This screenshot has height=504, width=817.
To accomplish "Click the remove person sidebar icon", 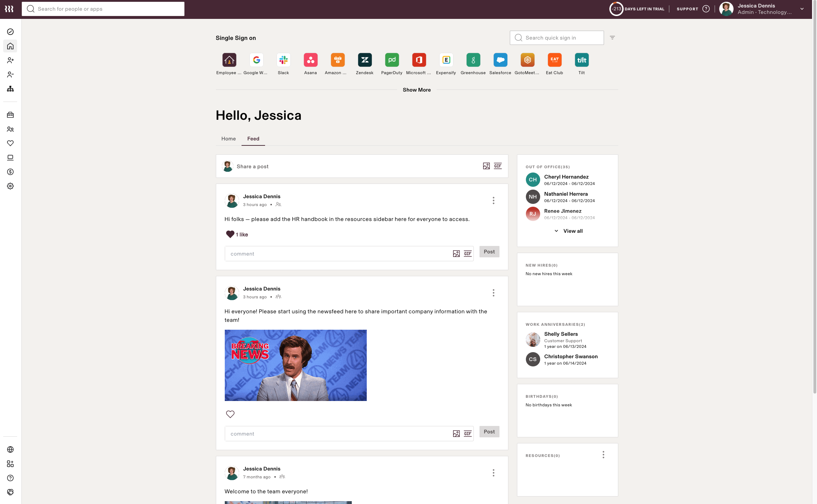I will click(x=10, y=74).
